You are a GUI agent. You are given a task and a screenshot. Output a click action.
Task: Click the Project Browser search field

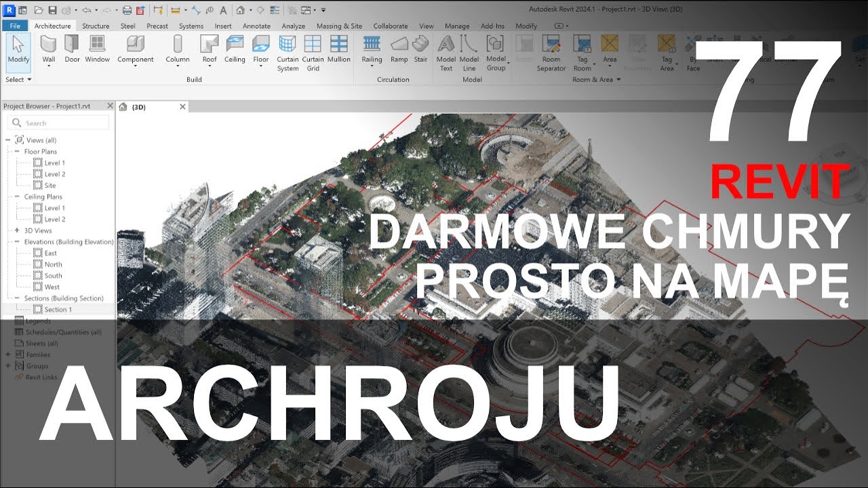point(58,123)
